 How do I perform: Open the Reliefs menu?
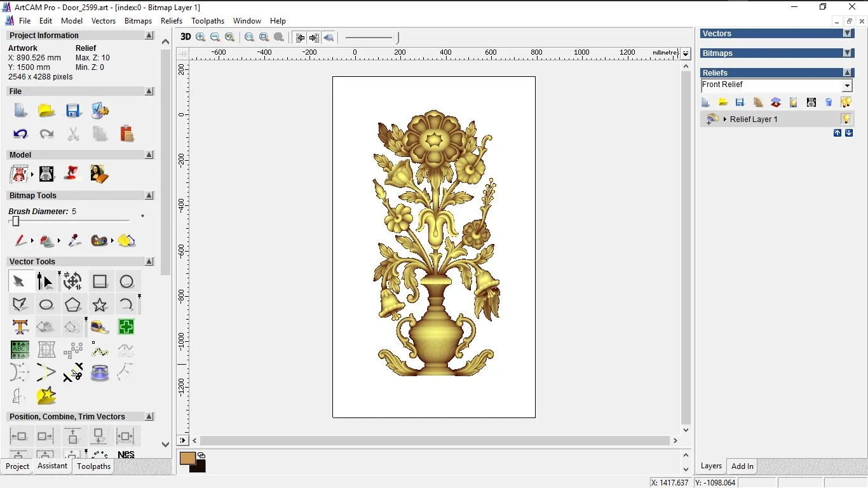click(x=172, y=21)
